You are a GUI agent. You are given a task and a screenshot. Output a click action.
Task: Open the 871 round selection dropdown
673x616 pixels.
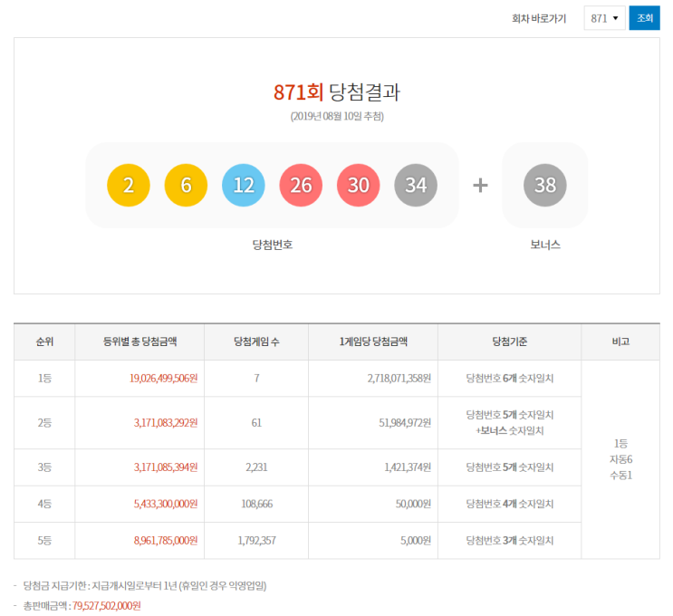[x=604, y=18]
